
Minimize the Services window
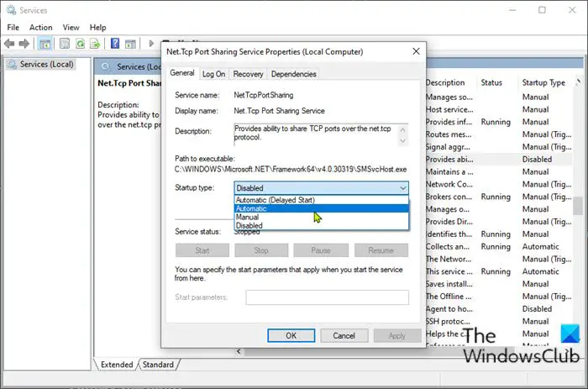[512, 10]
